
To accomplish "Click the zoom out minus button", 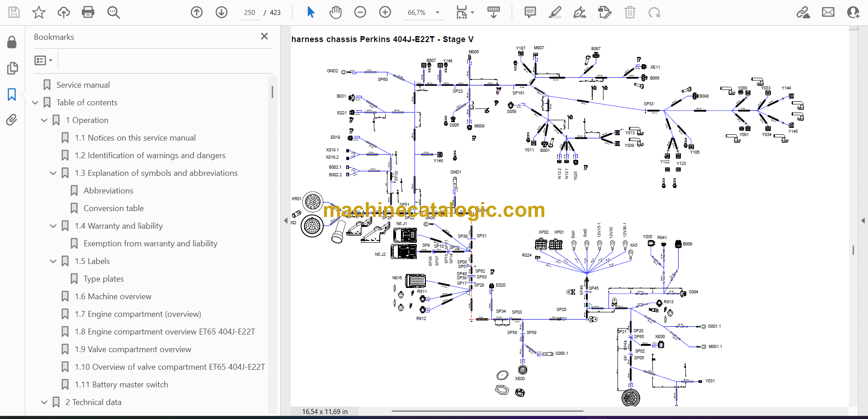I will click(360, 12).
